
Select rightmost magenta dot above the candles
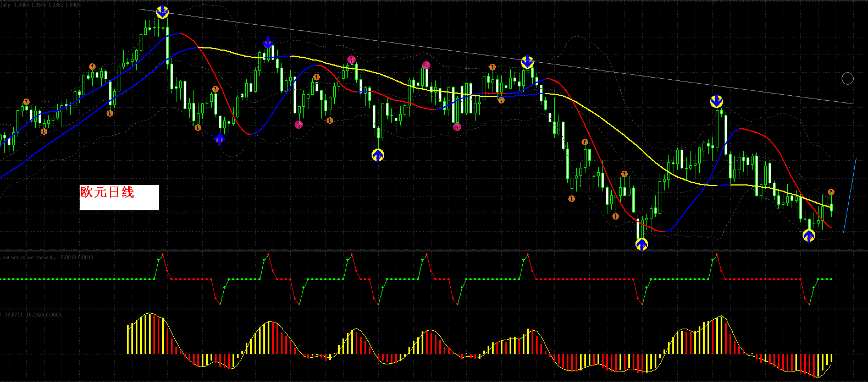426,65
